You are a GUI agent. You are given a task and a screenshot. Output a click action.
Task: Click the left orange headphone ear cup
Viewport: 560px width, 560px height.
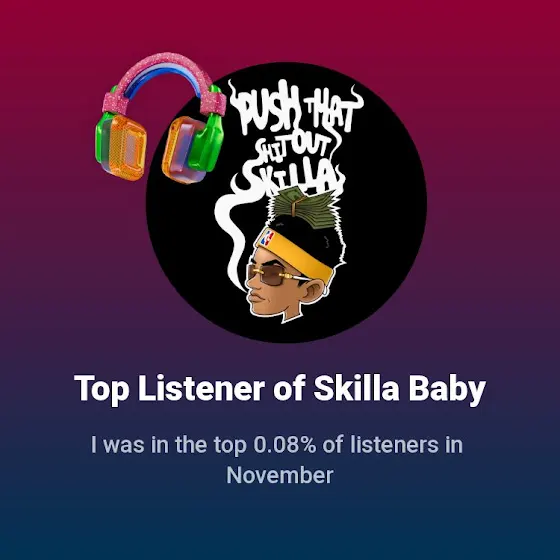click(x=121, y=146)
